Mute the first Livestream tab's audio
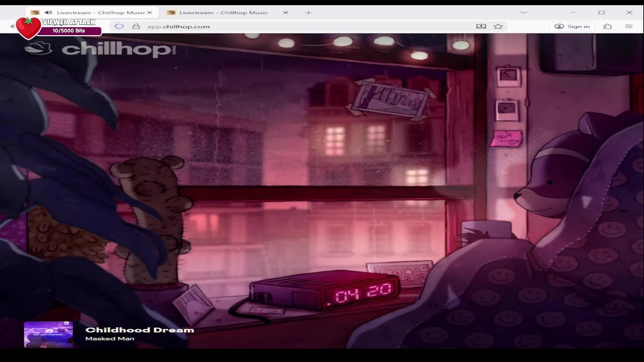 coord(48,13)
